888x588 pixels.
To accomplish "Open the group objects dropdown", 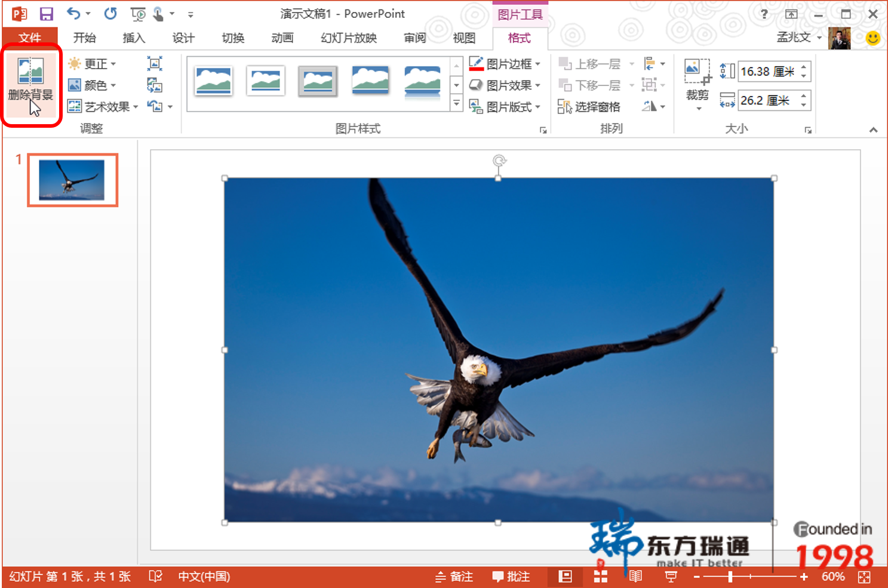I will click(x=655, y=85).
